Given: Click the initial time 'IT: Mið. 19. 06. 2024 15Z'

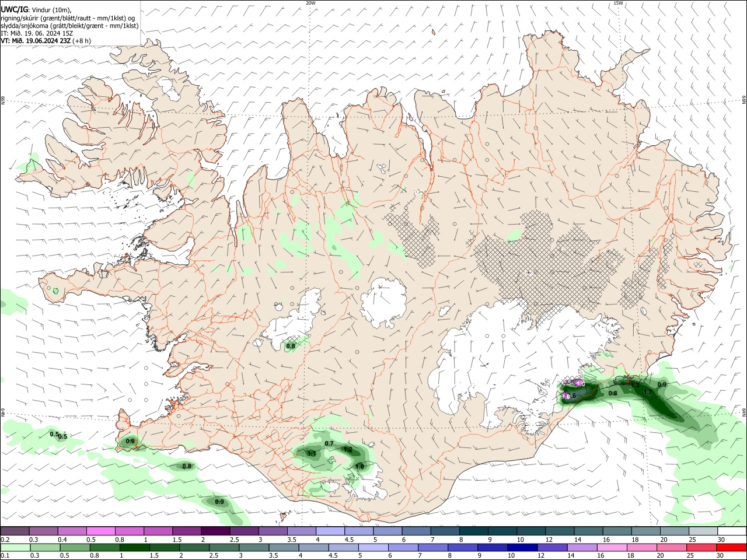Looking at the screenshot, I should coord(37,33).
